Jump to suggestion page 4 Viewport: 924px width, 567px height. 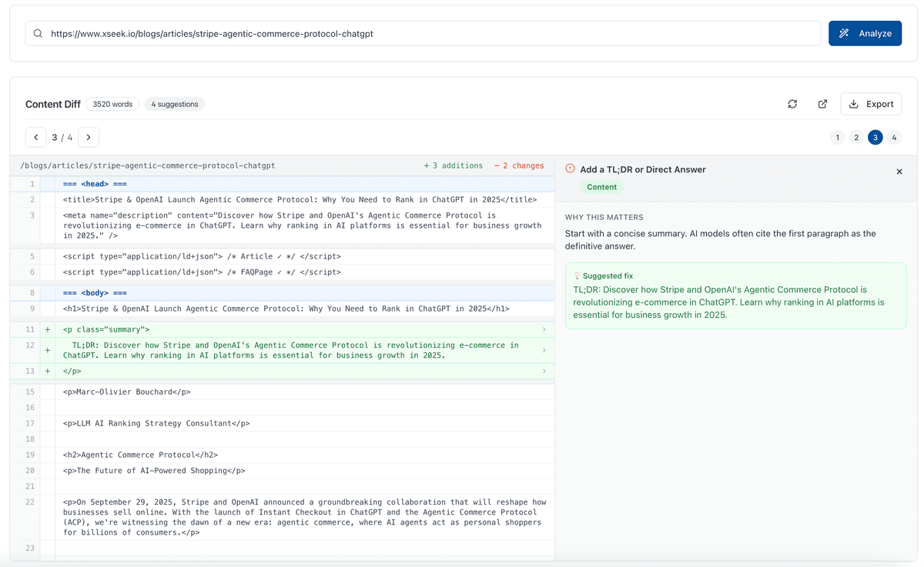894,138
